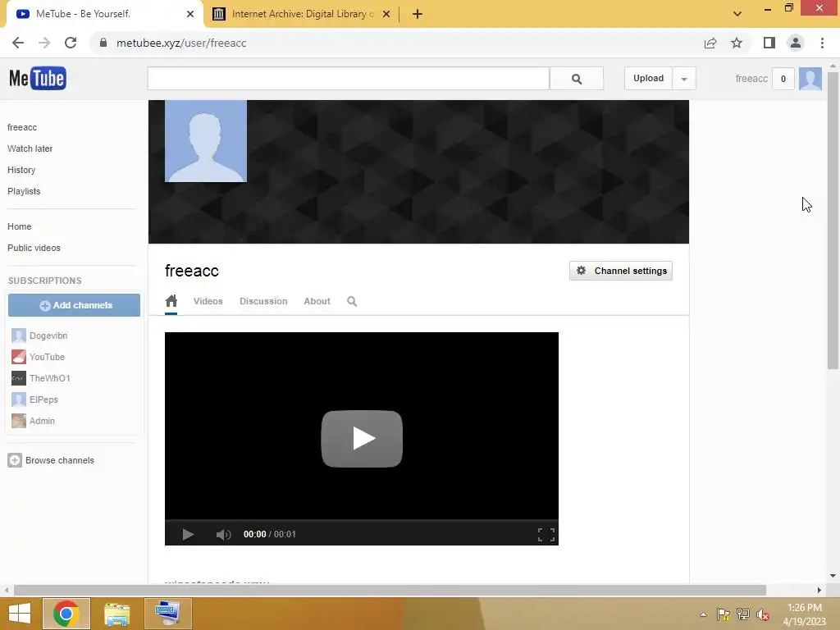This screenshot has width=840, height=630.
Task: Show hidden tray icons arrow
Action: (703, 614)
